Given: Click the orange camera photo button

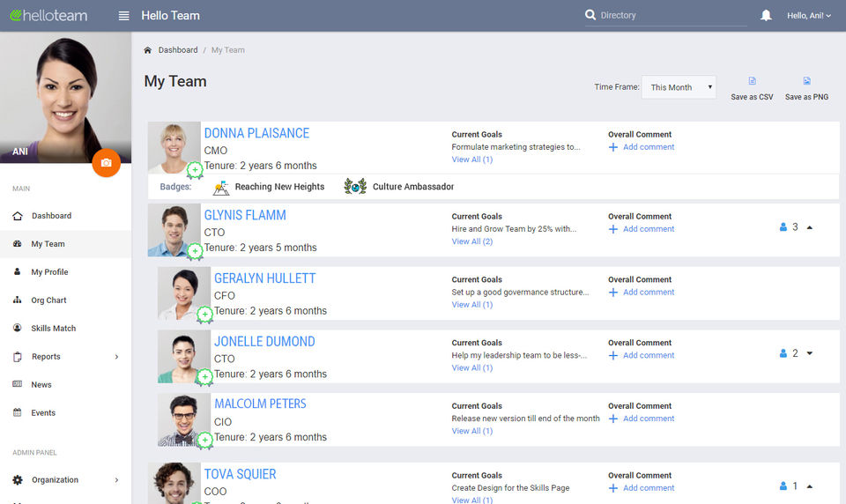Looking at the screenshot, I should tap(107, 162).
